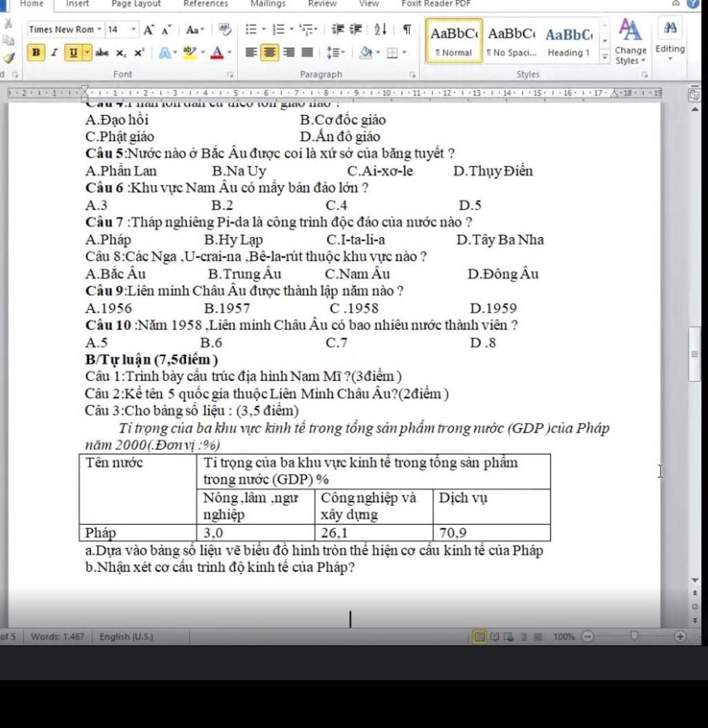Click the Text Effects icon
Screen dimensions: 708x728
(165, 53)
